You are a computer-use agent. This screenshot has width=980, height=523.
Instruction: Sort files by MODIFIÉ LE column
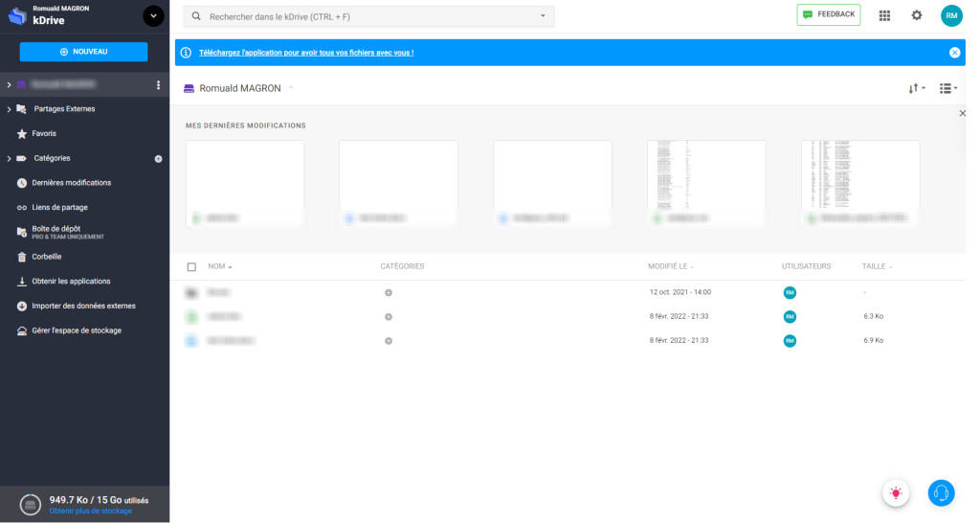coord(671,266)
